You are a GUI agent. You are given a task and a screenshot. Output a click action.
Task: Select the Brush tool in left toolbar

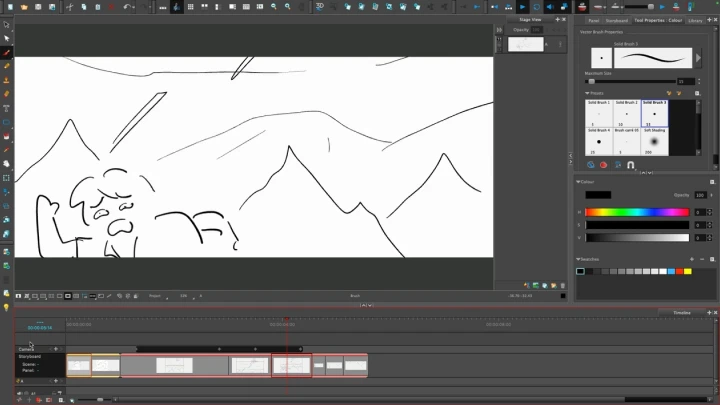[6, 53]
